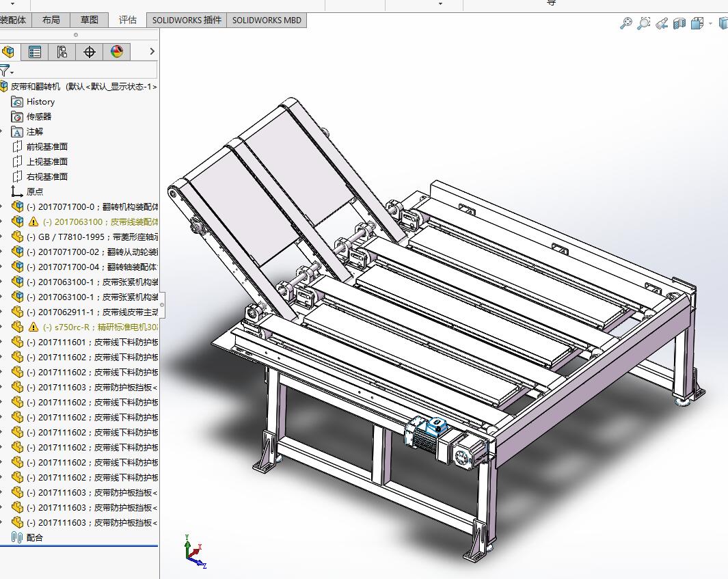
Task: Open the feature tree filter funnel
Action: coord(5,71)
